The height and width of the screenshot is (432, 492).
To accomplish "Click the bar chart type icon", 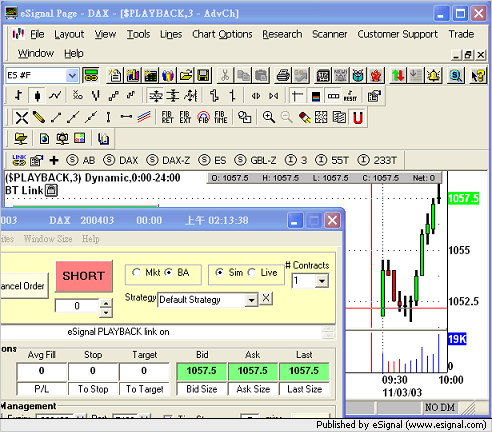I will pyautogui.click(x=19, y=96).
